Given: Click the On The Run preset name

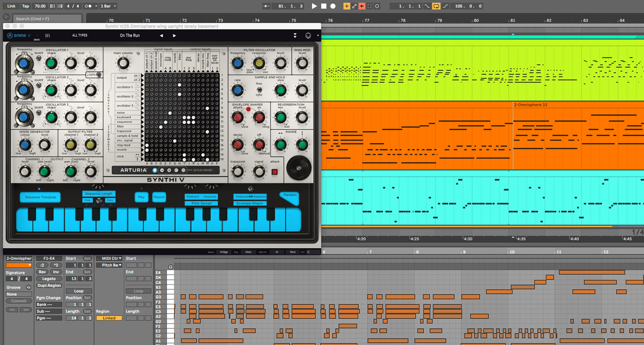Looking at the screenshot, I should (x=130, y=35).
